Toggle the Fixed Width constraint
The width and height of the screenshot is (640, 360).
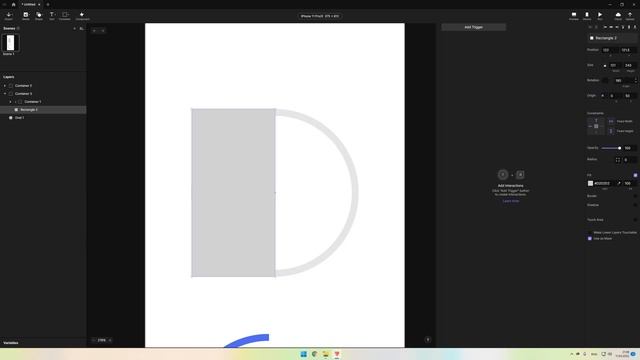pyautogui.click(x=611, y=121)
